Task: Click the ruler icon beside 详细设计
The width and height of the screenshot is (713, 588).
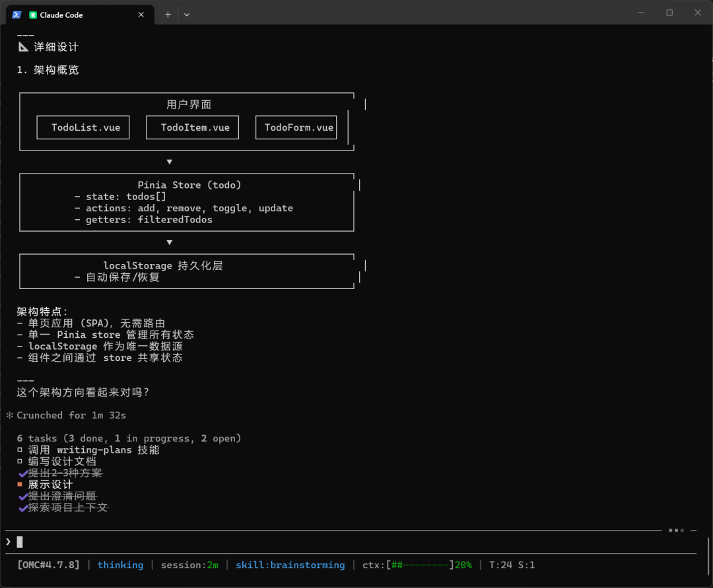Action: [23, 47]
